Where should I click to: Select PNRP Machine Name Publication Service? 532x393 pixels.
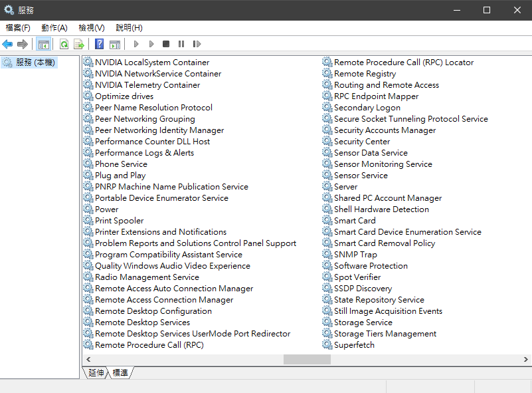coord(171,186)
